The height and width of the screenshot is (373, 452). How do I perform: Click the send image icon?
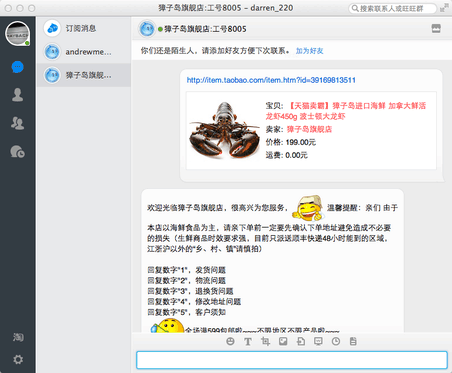pos(283,341)
